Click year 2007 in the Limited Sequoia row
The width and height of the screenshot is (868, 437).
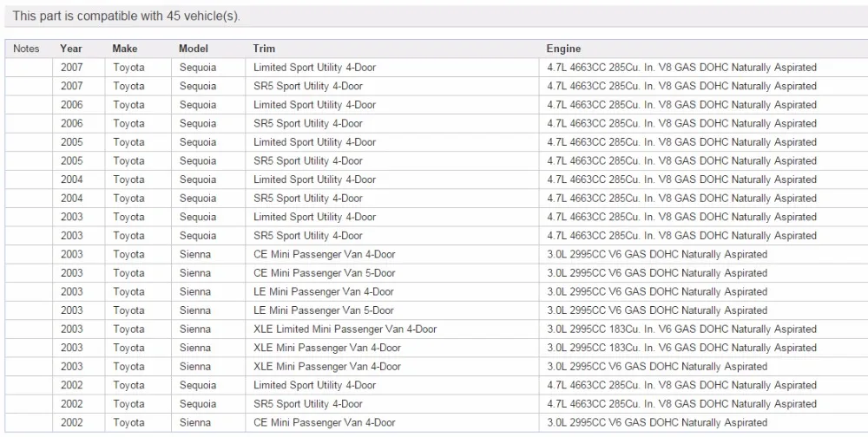[x=71, y=68]
